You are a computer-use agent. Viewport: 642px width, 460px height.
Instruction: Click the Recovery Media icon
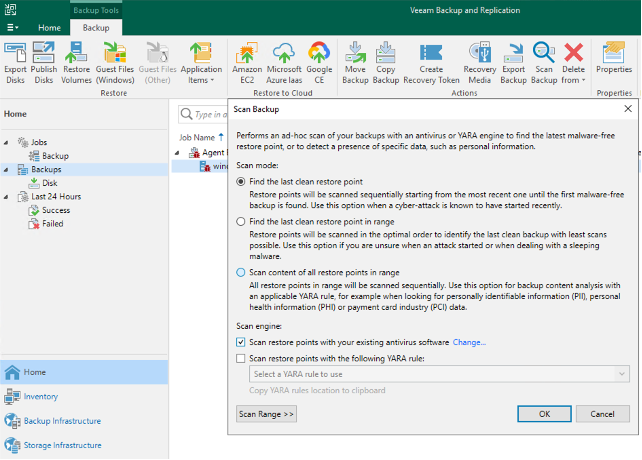click(479, 63)
